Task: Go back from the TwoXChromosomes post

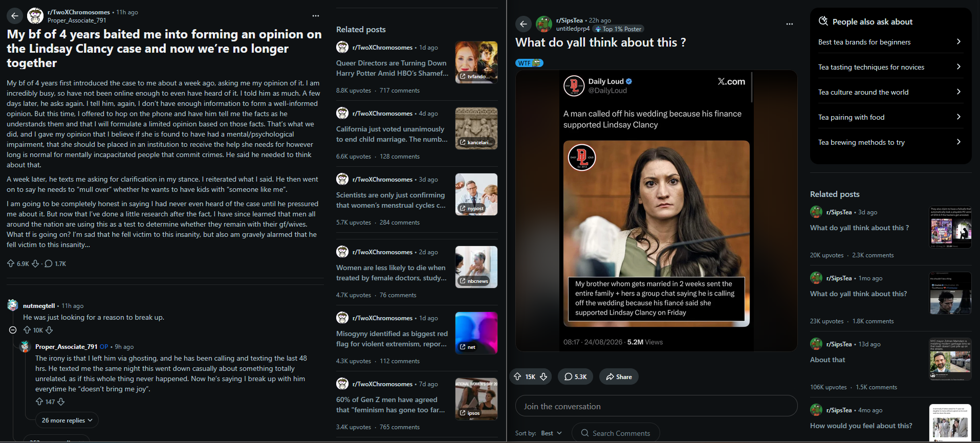Action: 15,16
